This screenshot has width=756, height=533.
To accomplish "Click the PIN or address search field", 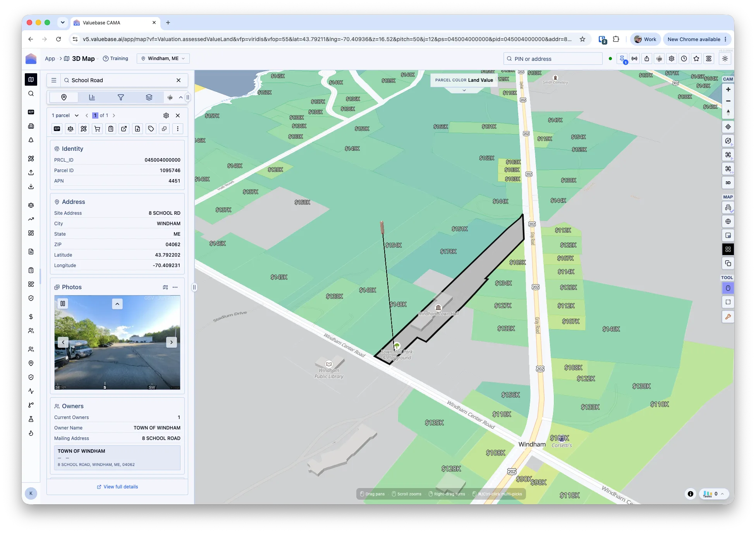I will 553,59.
